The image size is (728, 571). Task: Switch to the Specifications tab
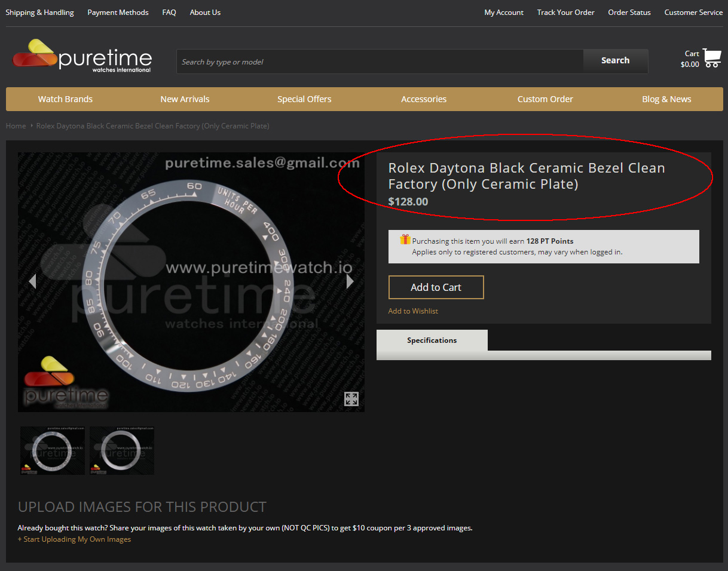coord(432,340)
